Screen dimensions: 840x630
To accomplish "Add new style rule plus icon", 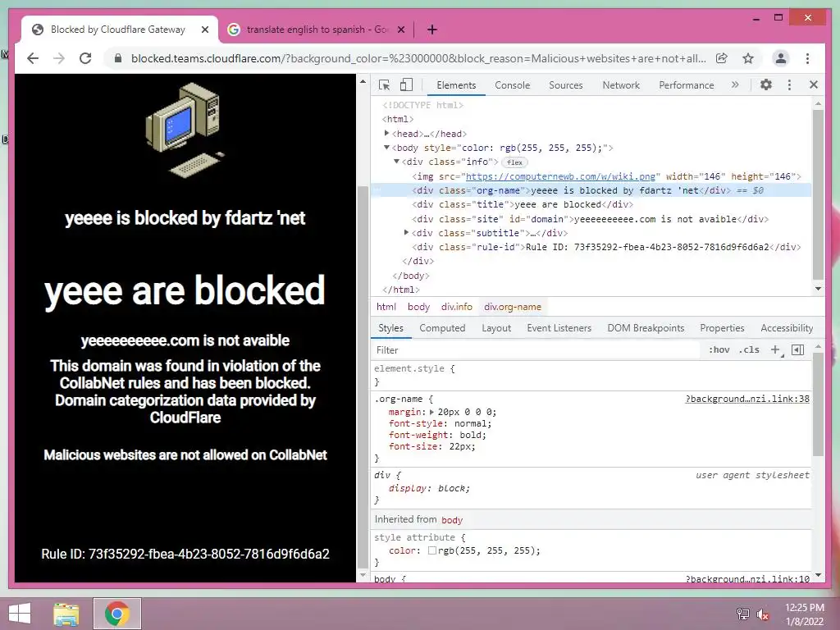I will pos(776,349).
